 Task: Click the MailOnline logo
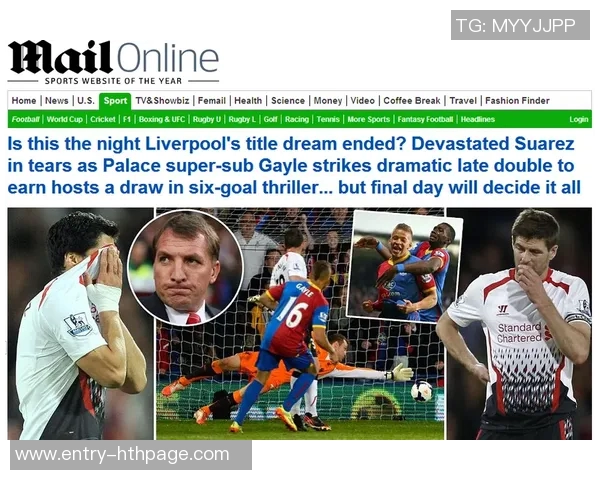[113, 57]
